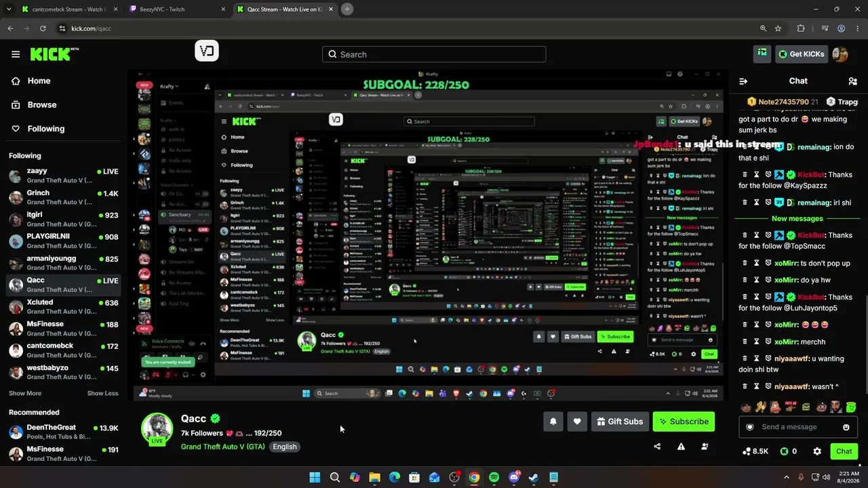868x488 pixels.
Task: Collapse the following list with Show Less
Action: [102, 393]
